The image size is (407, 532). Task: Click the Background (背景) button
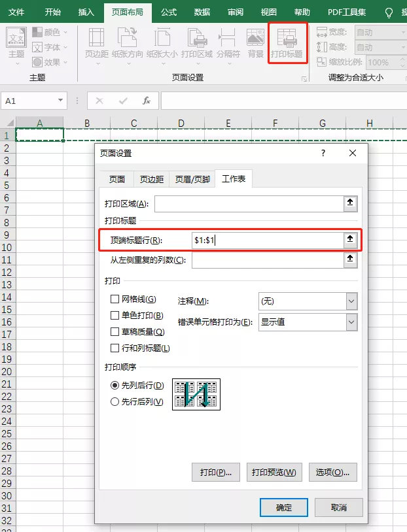(255, 43)
